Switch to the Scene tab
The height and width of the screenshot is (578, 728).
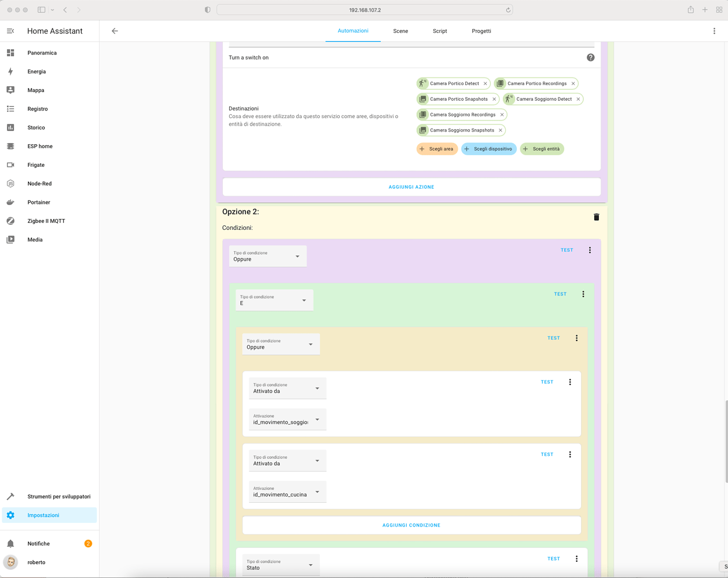[400, 31]
